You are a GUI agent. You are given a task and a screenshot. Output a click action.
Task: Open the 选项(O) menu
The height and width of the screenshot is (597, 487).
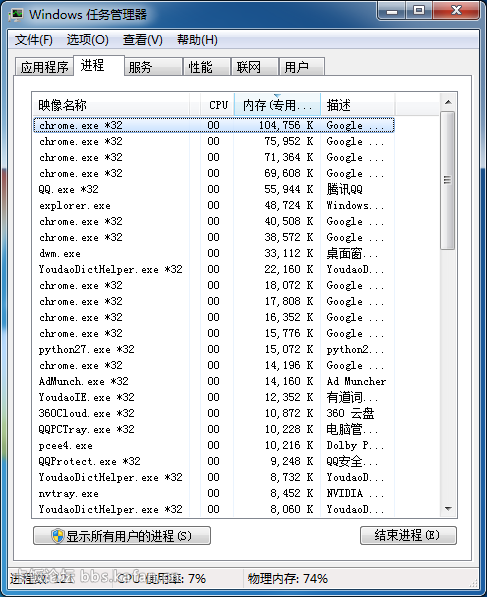click(88, 40)
